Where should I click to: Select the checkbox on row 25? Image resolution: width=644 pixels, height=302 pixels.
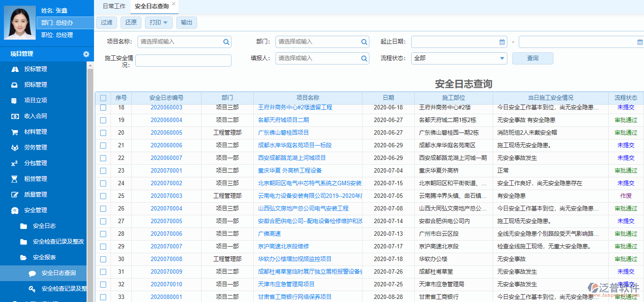pos(103,196)
